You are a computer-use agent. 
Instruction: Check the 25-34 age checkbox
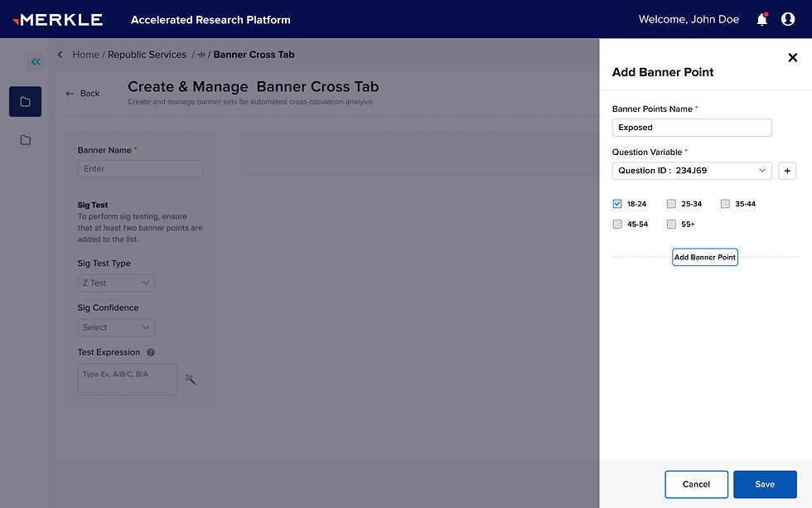(x=671, y=203)
